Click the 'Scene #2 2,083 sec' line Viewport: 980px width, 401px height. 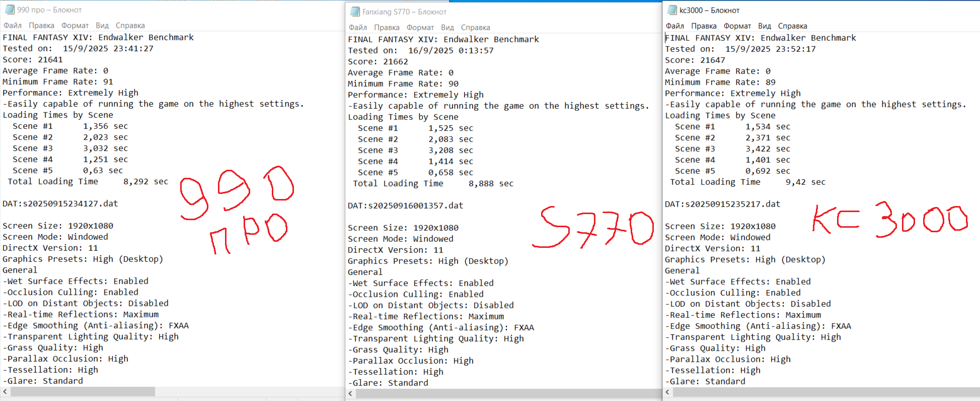[x=416, y=139]
